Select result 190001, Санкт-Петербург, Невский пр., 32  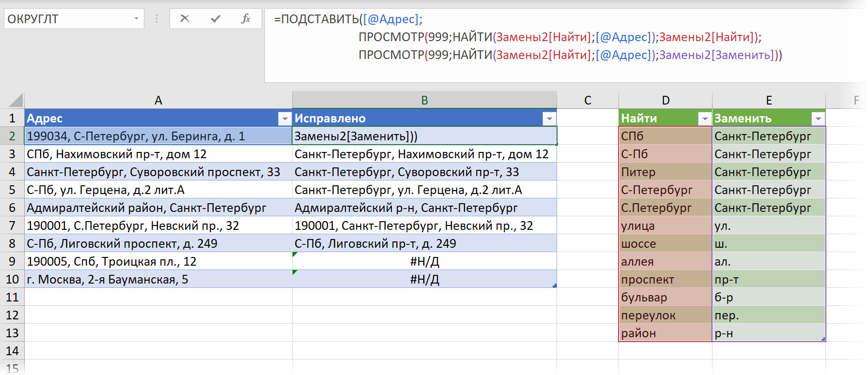pos(424,225)
